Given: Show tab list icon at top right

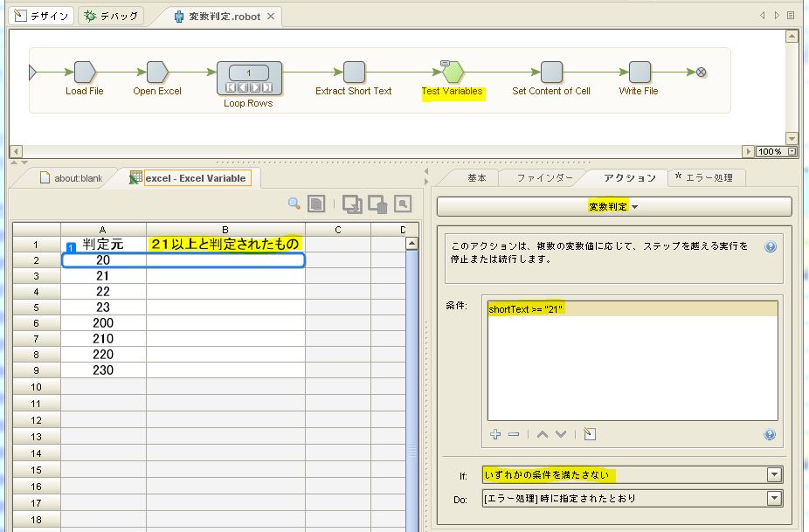Looking at the screenshot, I should (x=791, y=16).
